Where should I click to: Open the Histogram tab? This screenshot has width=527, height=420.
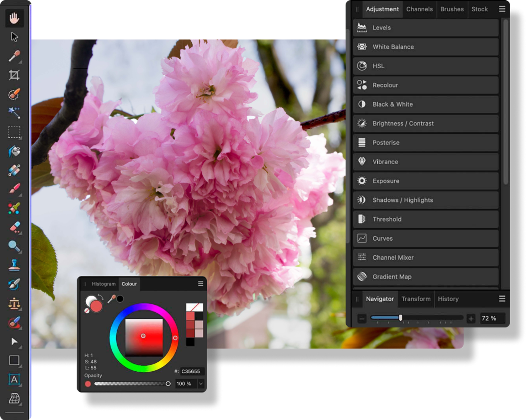(x=104, y=284)
